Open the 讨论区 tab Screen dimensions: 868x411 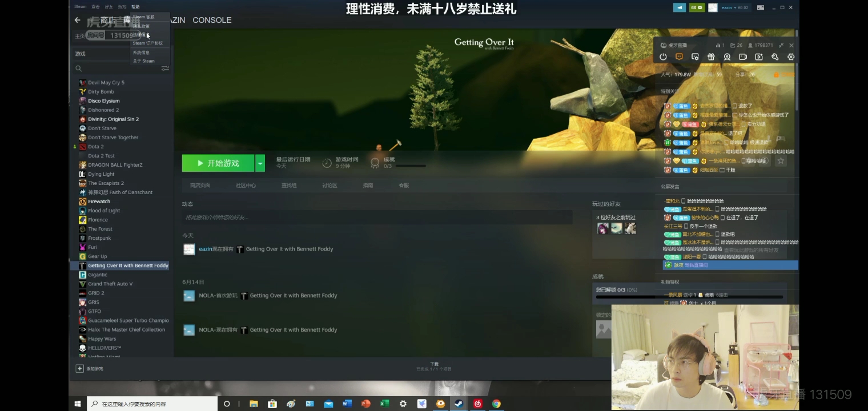(329, 186)
